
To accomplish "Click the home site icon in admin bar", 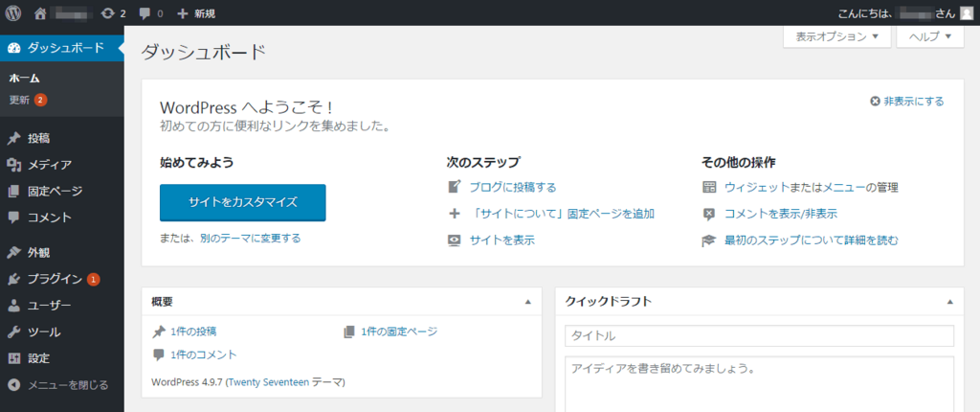I will coord(40,13).
